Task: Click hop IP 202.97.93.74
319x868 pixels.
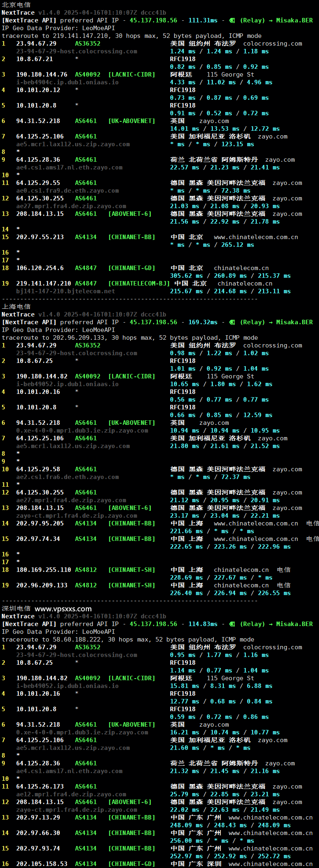Action: pyautogui.click(x=38, y=848)
